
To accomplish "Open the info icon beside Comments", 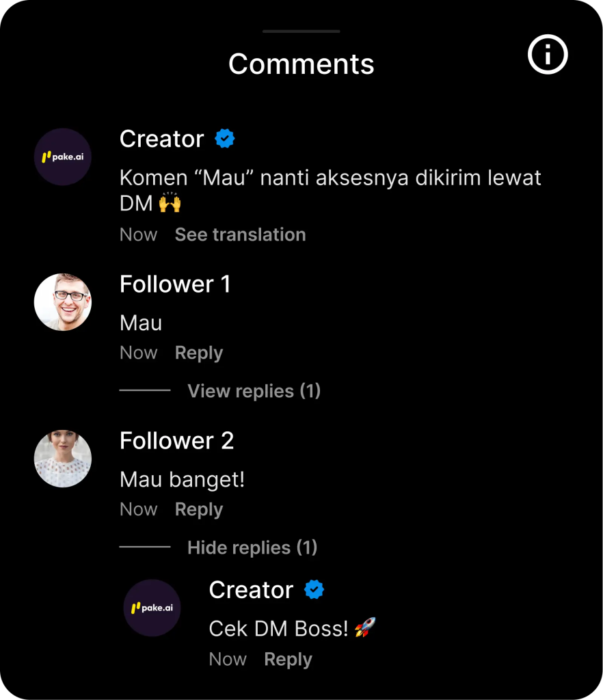I will click(548, 54).
